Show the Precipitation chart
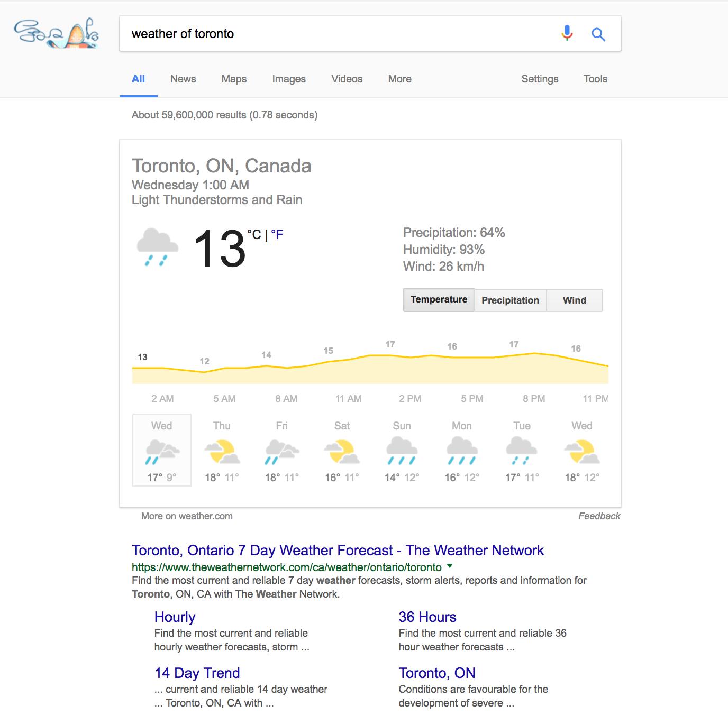Image resolution: width=728 pixels, height=715 pixels. tap(510, 300)
